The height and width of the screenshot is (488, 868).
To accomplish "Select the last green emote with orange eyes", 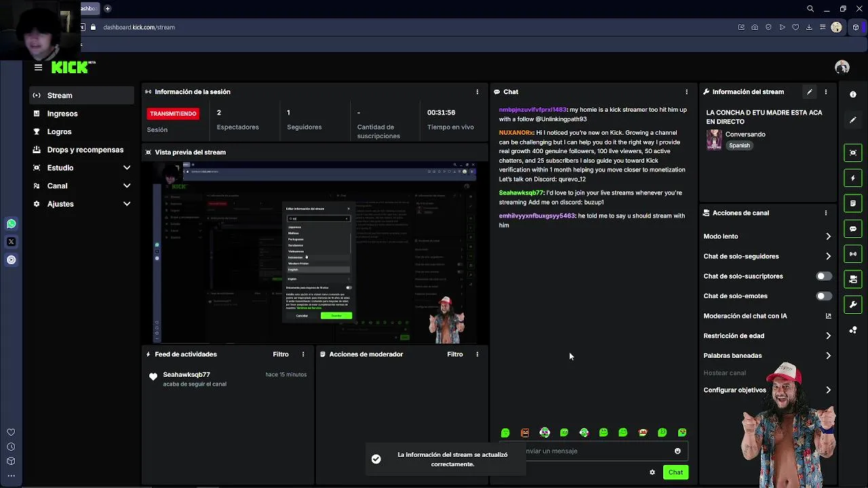I will pyautogui.click(x=682, y=432).
